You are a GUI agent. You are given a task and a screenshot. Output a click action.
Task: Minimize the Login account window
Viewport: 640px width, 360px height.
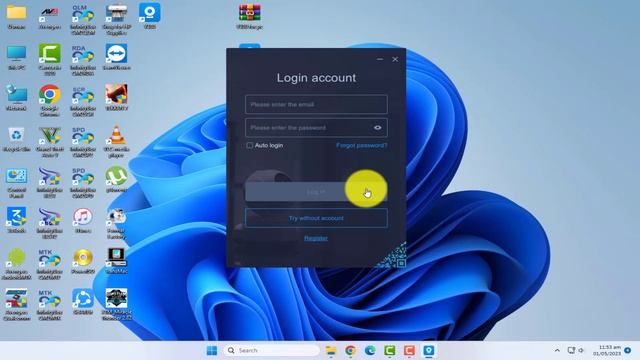pyautogui.click(x=380, y=59)
